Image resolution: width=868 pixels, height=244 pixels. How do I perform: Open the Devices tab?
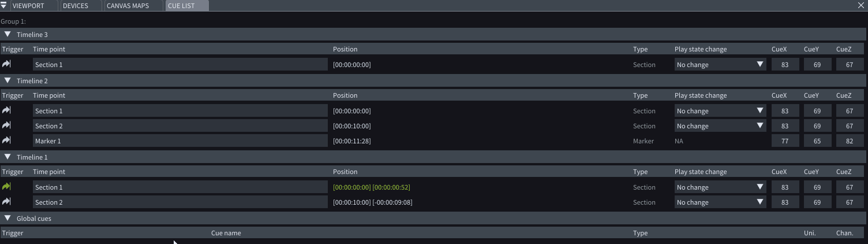tap(76, 6)
